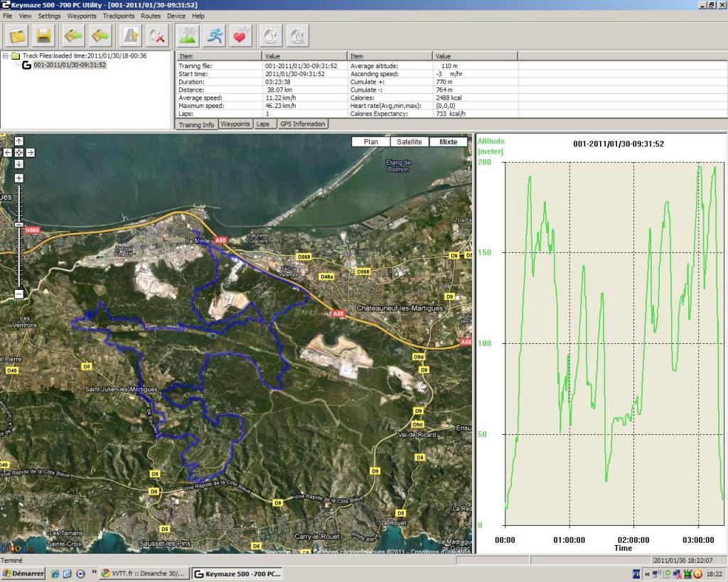Click the plain globe toolbar icon
Viewport: 728px width, 582px height.
(x=271, y=36)
